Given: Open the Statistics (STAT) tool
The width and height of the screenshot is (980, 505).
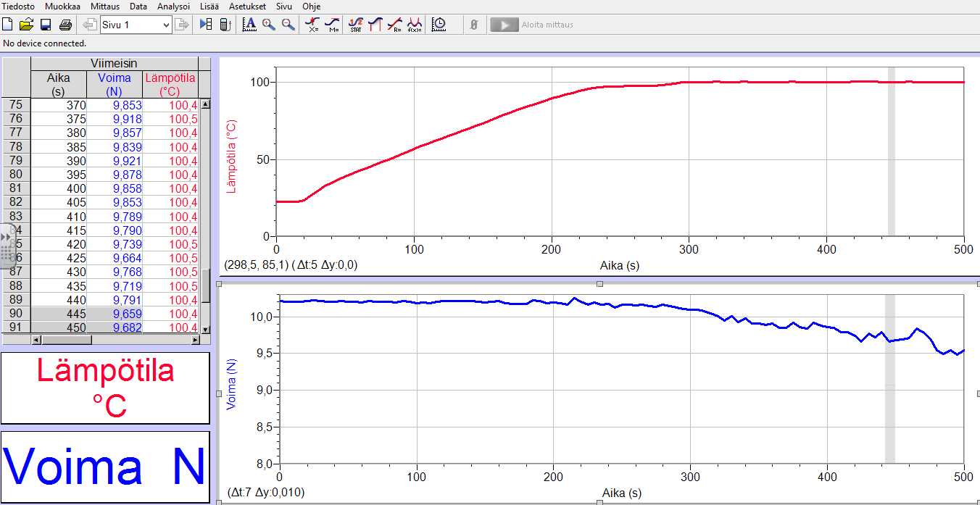Looking at the screenshot, I should click(355, 25).
